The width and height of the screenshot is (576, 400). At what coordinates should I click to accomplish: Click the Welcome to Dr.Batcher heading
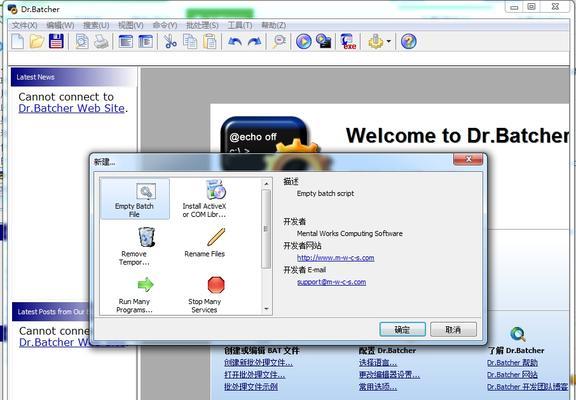click(x=458, y=135)
